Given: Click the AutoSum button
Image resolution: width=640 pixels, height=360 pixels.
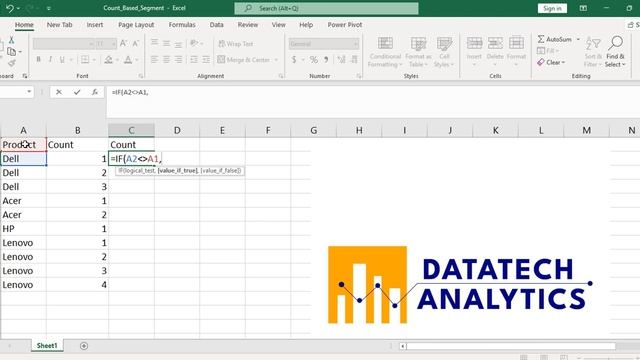Looking at the screenshot, I should tap(555, 39).
